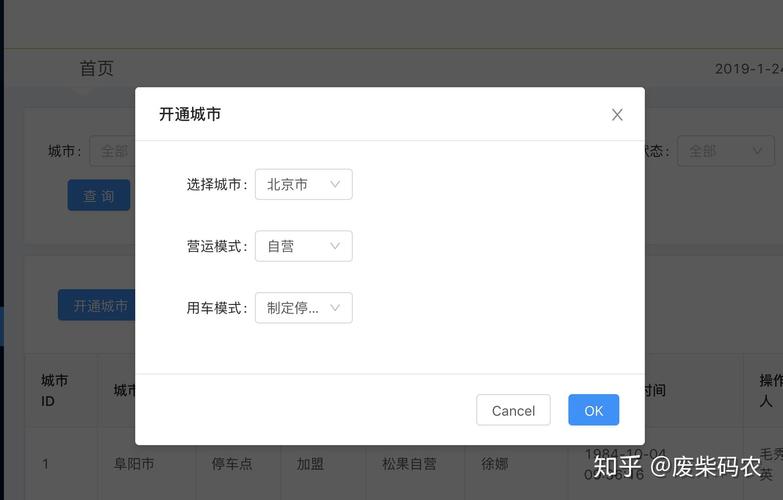Open the 用车模式 dropdown showing 制定停...

pyautogui.click(x=304, y=308)
